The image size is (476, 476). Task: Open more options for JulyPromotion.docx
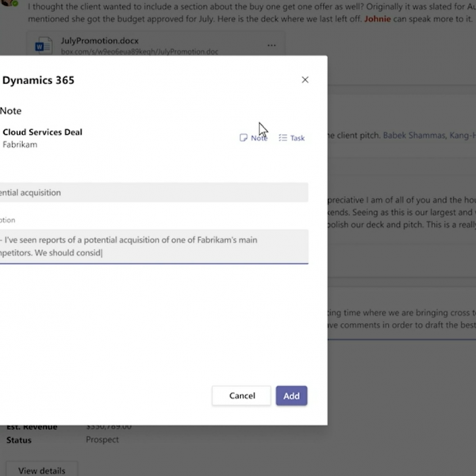click(271, 45)
